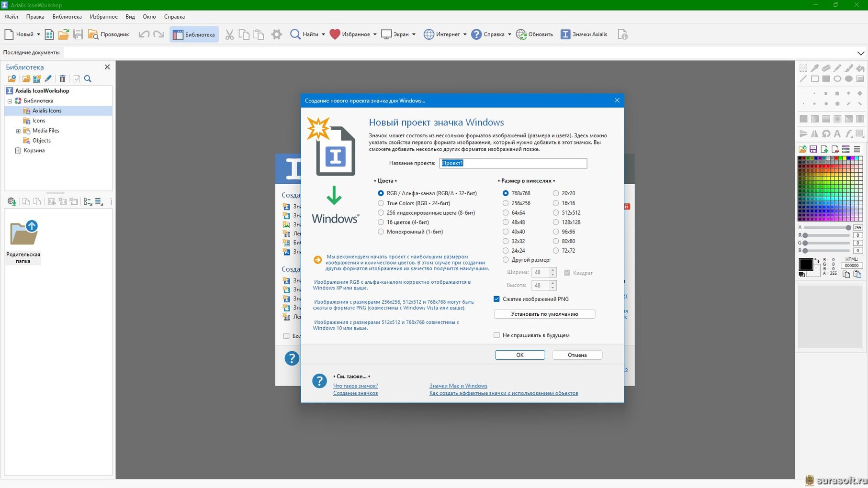The image size is (868, 488).
Task: Open the Создание значков help link
Action: point(356,393)
